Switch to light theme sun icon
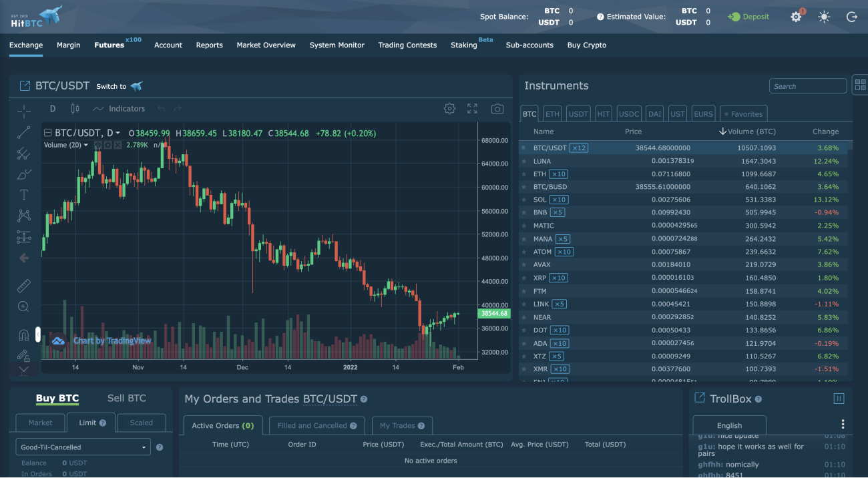 [824, 17]
